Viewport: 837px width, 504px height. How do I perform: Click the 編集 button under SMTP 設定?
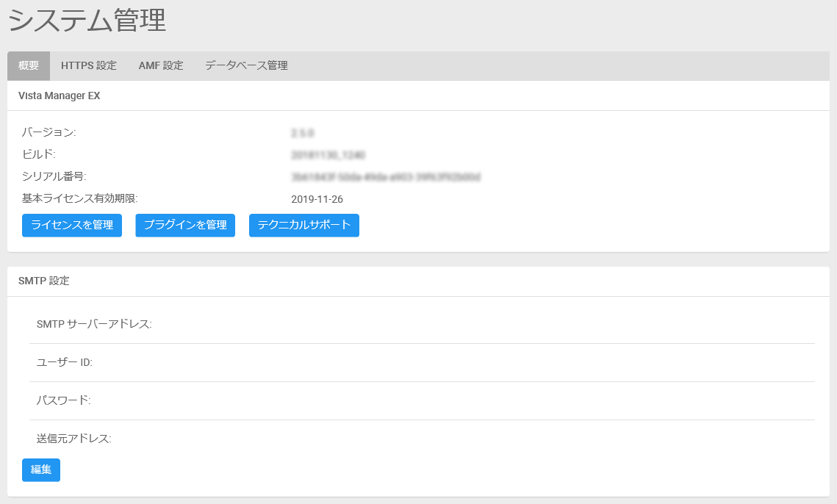tap(41, 469)
